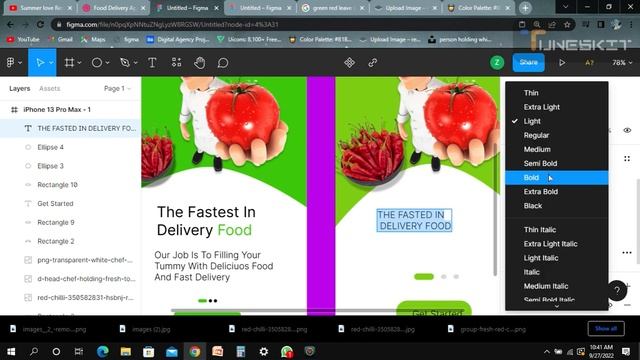Click the Present play icon
This screenshot has height=360, width=640.
[x=562, y=62]
